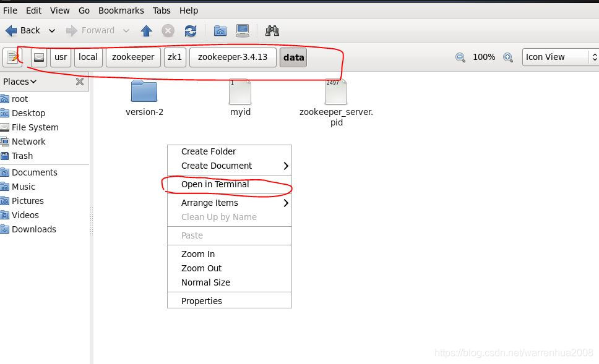
Task: Open the View menu
Action: pos(60,11)
